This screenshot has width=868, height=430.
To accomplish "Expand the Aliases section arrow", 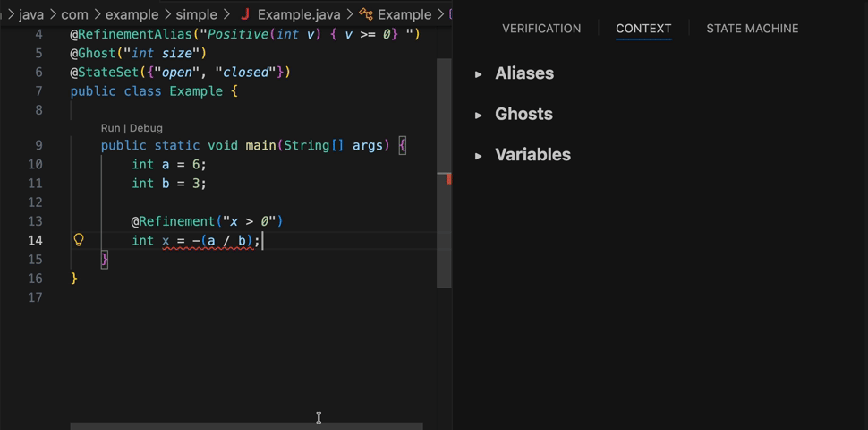I will [x=478, y=74].
